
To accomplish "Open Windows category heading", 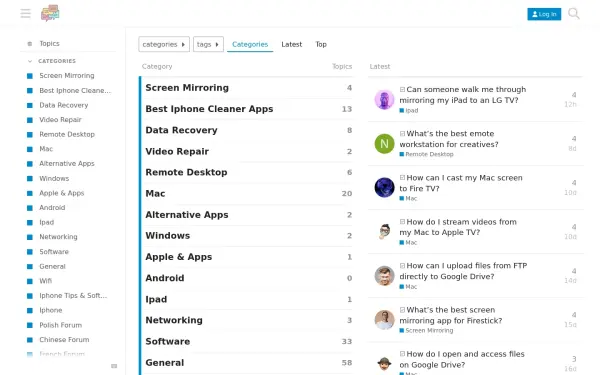I will pos(168,236).
